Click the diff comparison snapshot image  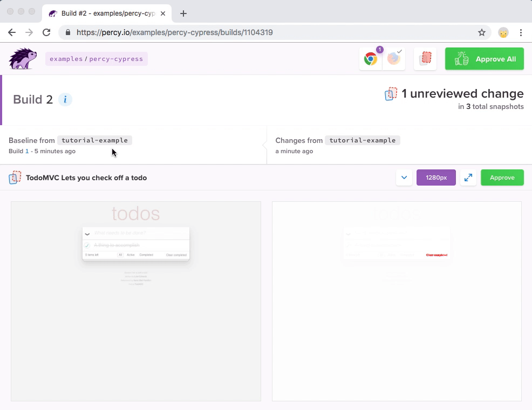tap(397, 302)
